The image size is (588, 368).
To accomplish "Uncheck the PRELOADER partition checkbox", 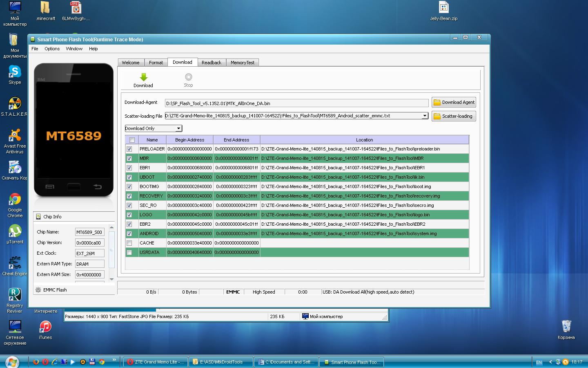I will [x=129, y=149].
